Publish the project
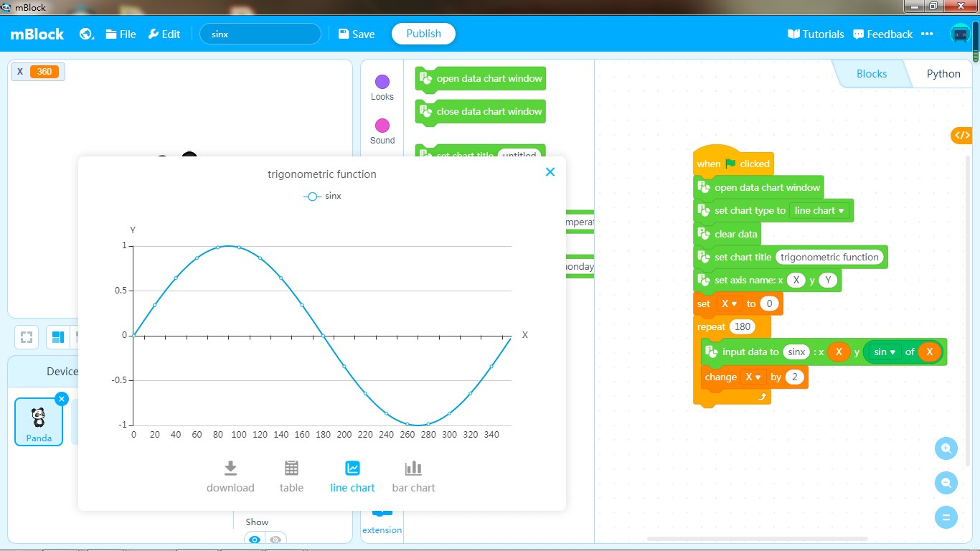 pos(423,33)
